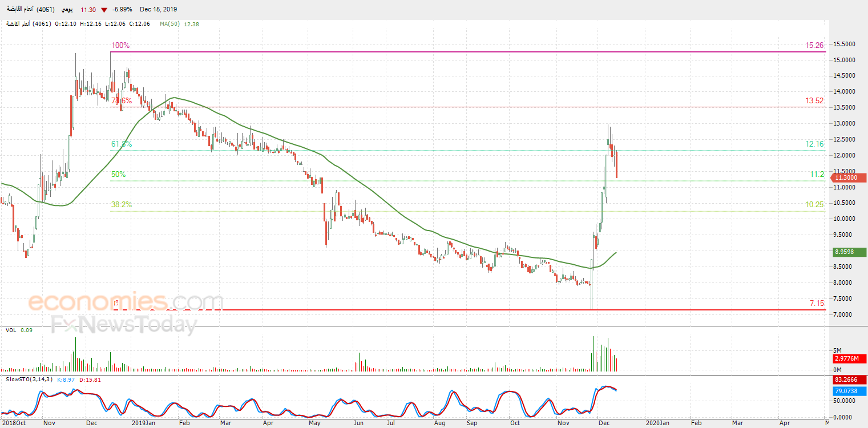Select the 38.2% Fibonacci level label
This screenshot has width=868, height=428.
coord(122,204)
